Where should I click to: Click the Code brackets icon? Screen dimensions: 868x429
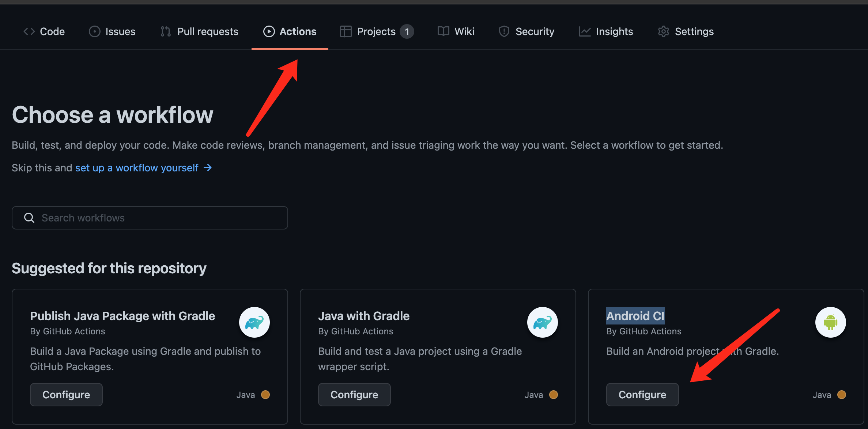pos(29,31)
